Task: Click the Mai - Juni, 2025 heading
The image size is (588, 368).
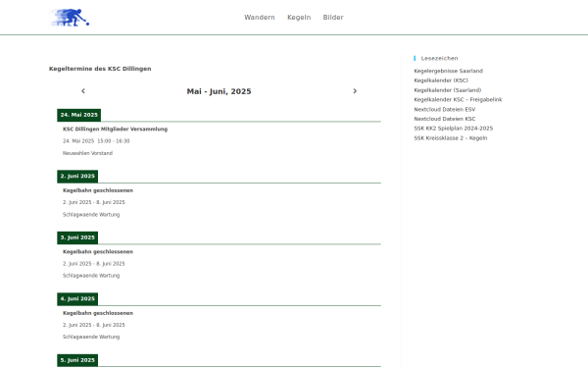Action: tap(219, 91)
